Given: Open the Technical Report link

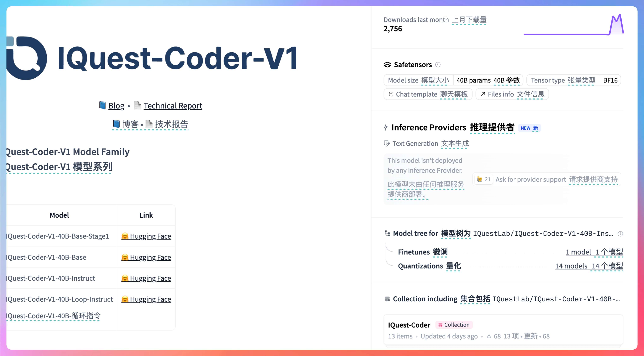Looking at the screenshot, I should pos(173,106).
